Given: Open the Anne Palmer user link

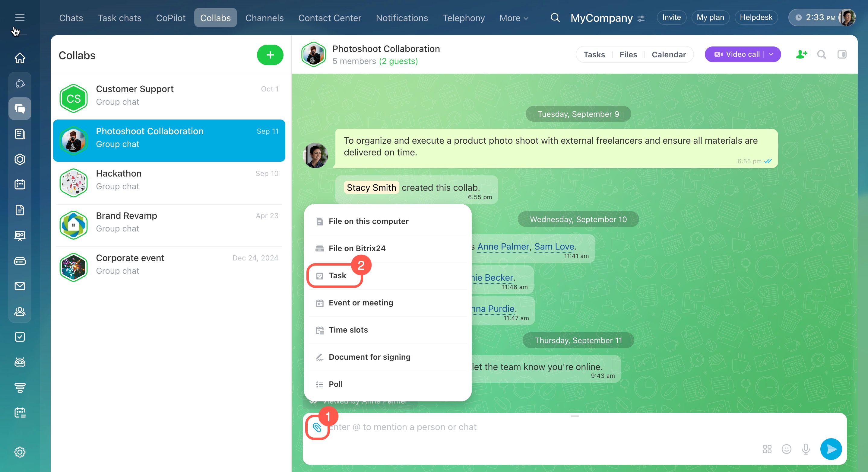Looking at the screenshot, I should (x=503, y=247).
